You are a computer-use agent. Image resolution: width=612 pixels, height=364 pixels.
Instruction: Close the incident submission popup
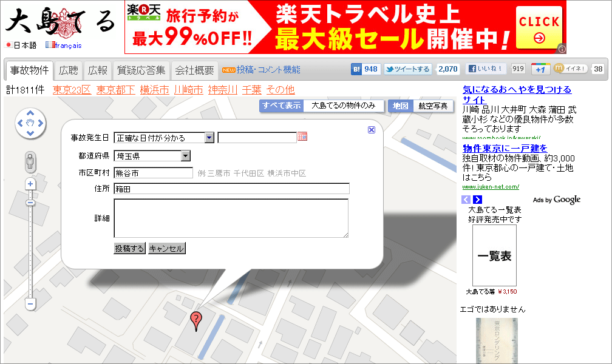coord(372,130)
